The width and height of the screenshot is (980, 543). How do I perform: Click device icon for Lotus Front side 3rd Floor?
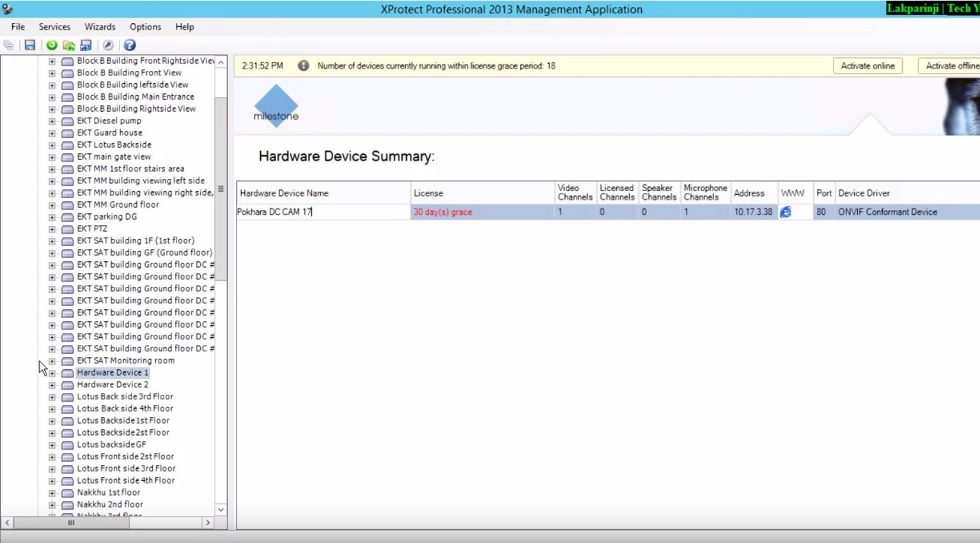[x=67, y=469]
